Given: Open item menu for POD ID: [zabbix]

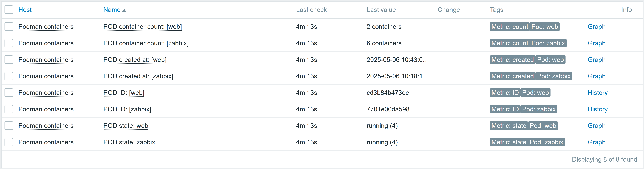Looking at the screenshot, I should click(x=127, y=109).
